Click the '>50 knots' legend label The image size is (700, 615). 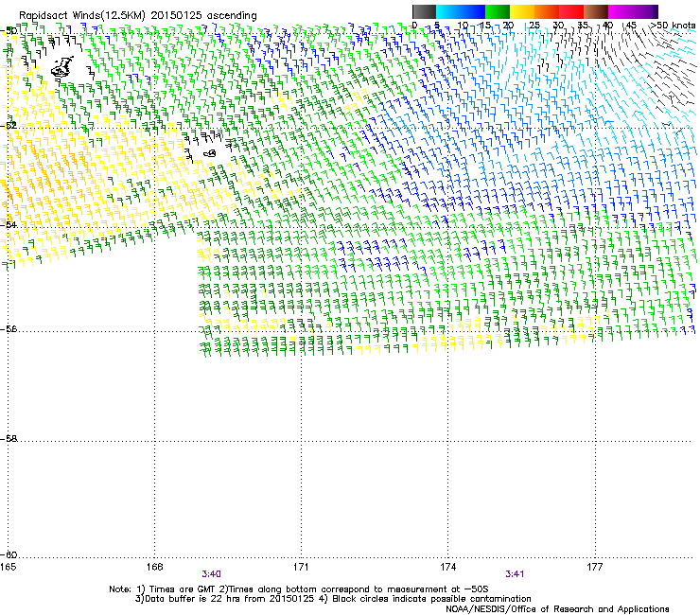click(x=674, y=25)
